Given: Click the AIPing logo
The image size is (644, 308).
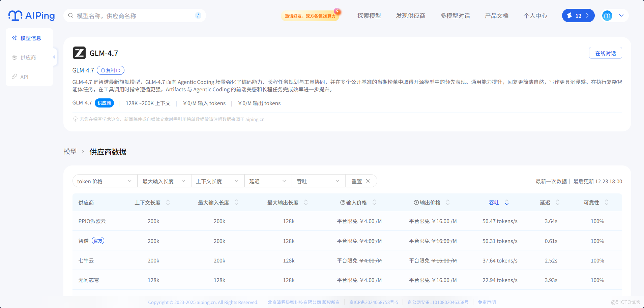Looking at the screenshot, I should click(x=32, y=16).
